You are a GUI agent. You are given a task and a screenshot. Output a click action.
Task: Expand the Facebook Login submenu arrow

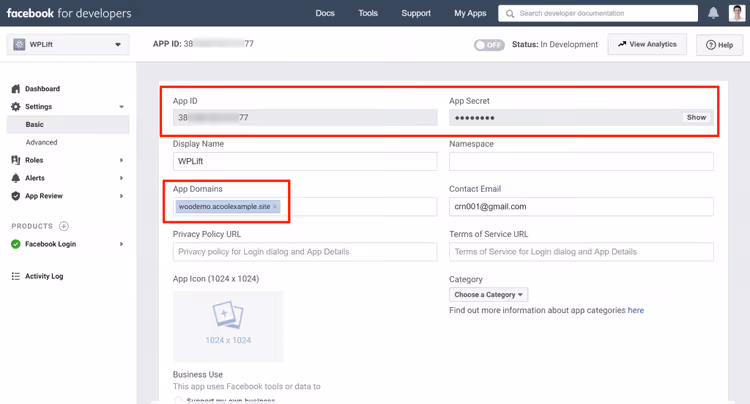[121, 244]
